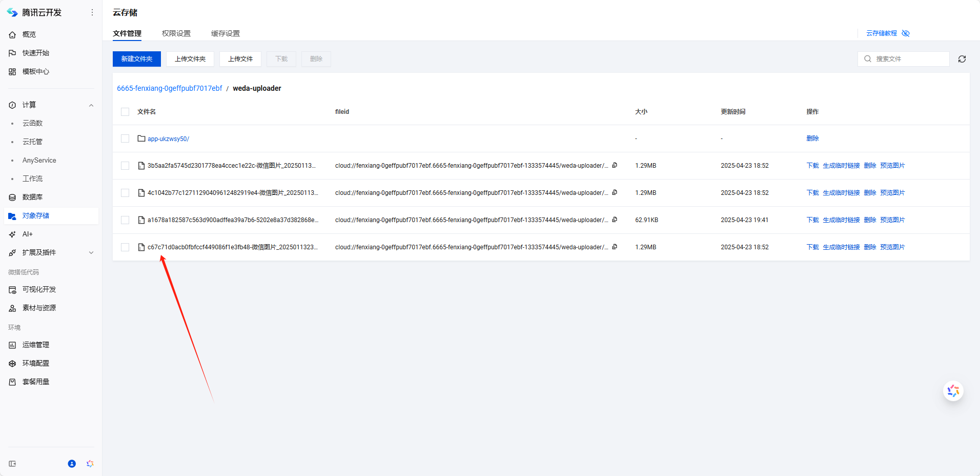
Task: Refresh the file list
Action: (x=962, y=59)
